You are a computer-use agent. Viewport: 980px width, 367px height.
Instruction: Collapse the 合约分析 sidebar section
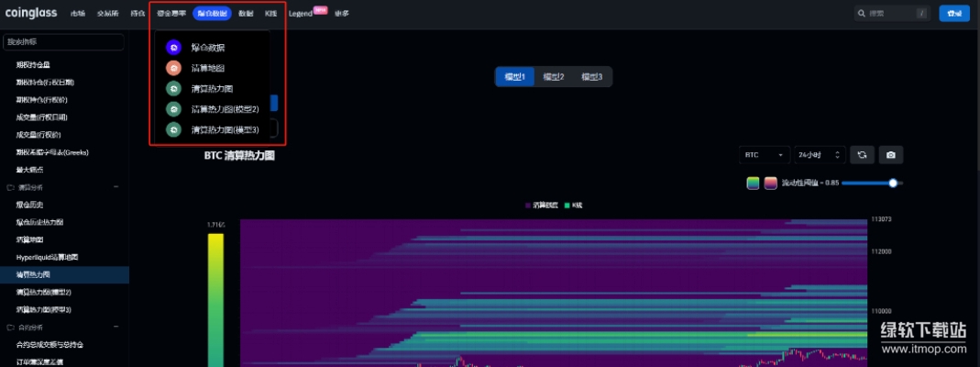pos(116,328)
